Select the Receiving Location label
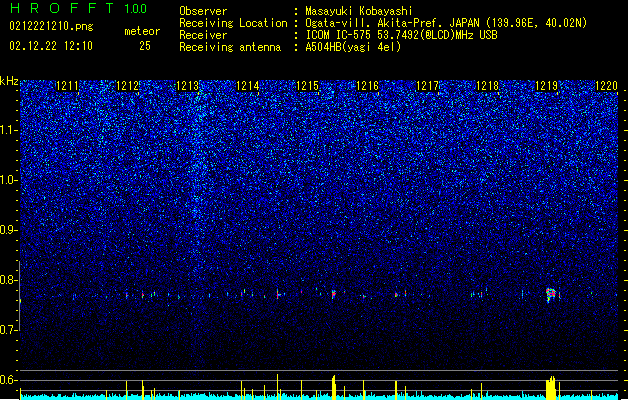This screenshot has width=629, height=400. point(233,23)
